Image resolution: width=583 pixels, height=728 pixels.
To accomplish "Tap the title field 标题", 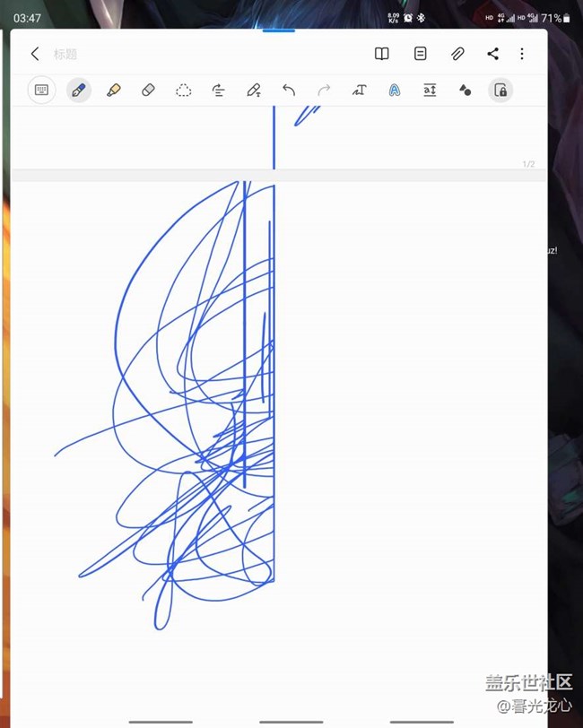I will [65, 55].
